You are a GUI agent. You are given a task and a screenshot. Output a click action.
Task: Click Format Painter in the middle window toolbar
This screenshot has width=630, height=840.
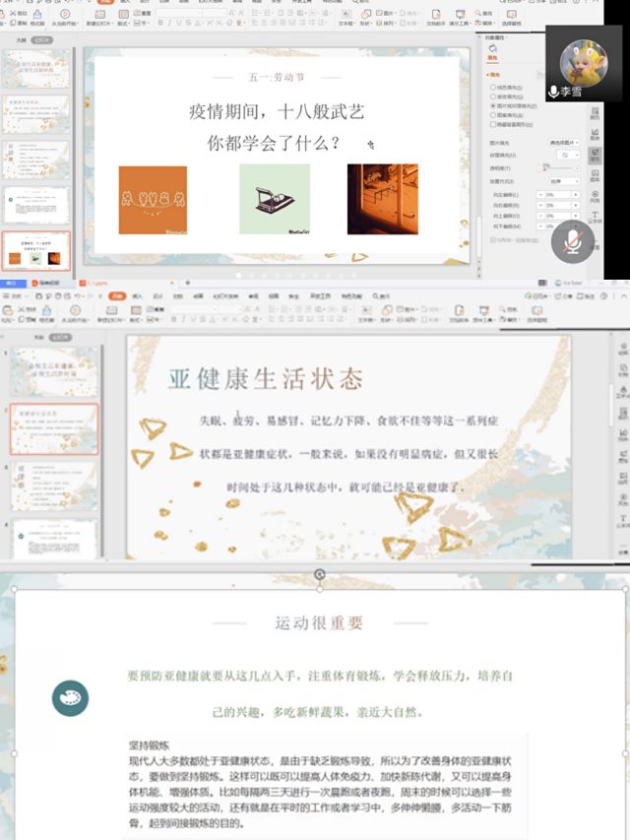point(46,313)
